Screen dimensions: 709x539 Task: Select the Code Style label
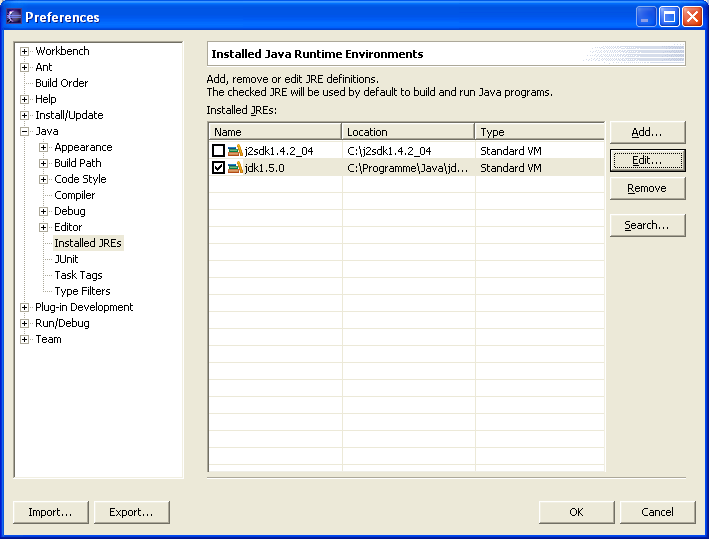[80, 180]
